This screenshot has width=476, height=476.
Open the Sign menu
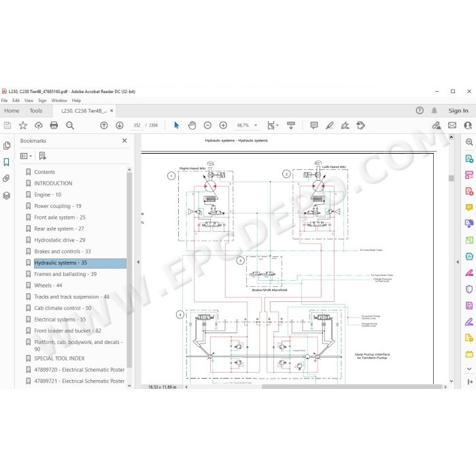tap(42, 101)
